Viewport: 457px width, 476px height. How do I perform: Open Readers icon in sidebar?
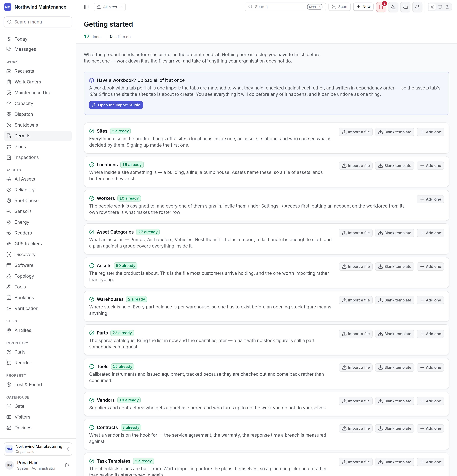tap(9, 233)
